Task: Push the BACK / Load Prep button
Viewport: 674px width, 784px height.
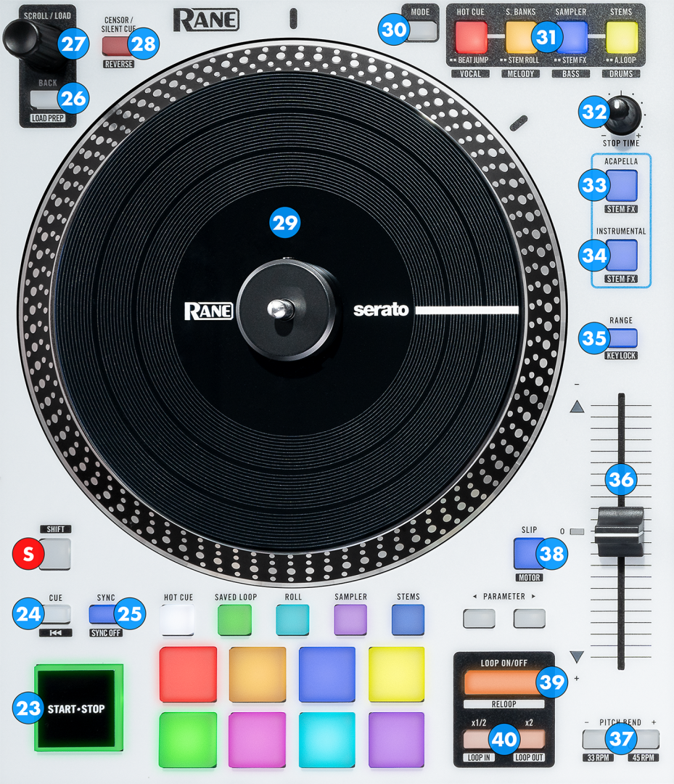Action: tap(46, 99)
